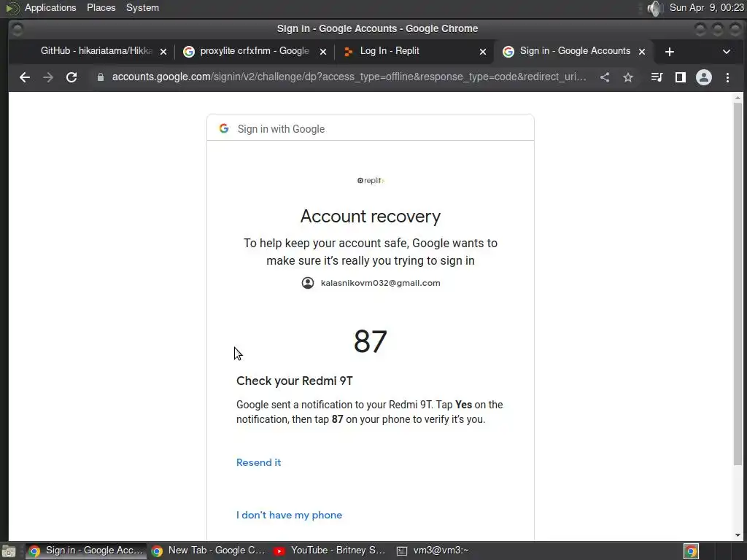Click the Resend it link
The width and height of the screenshot is (747, 560).
point(259,462)
